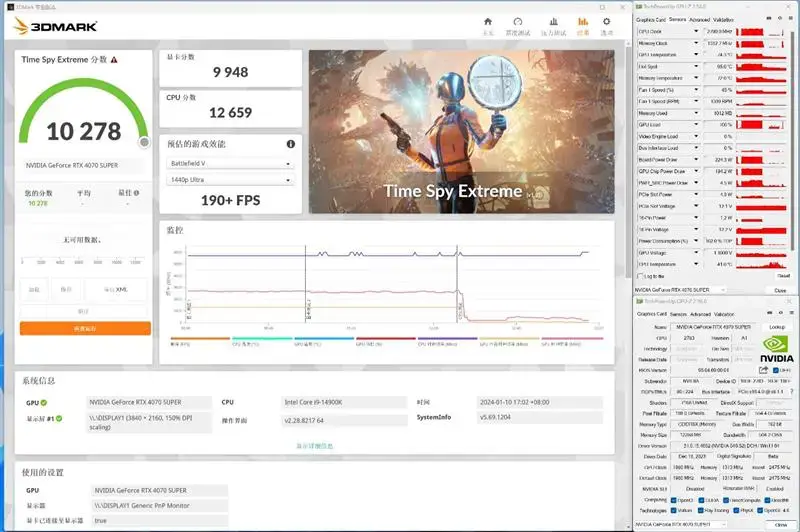Toggle the Log to file checkbox
800x532 pixels.
coord(641,276)
